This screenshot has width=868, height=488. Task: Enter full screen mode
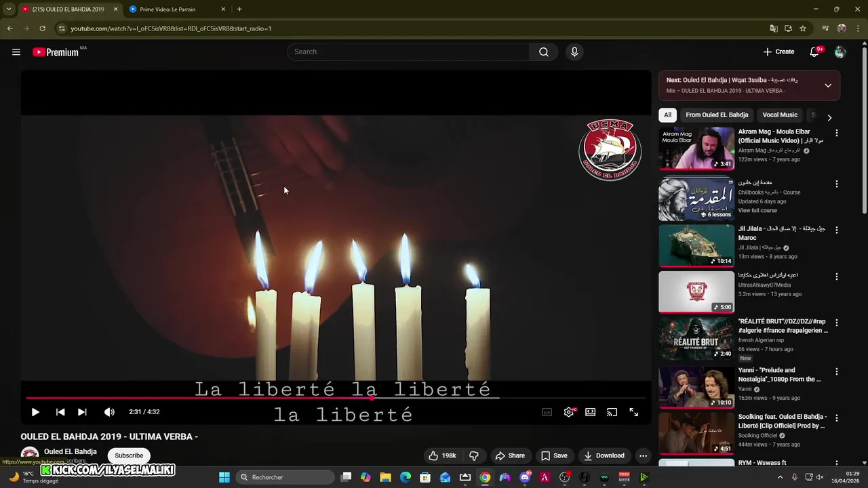pyautogui.click(x=634, y=412)
